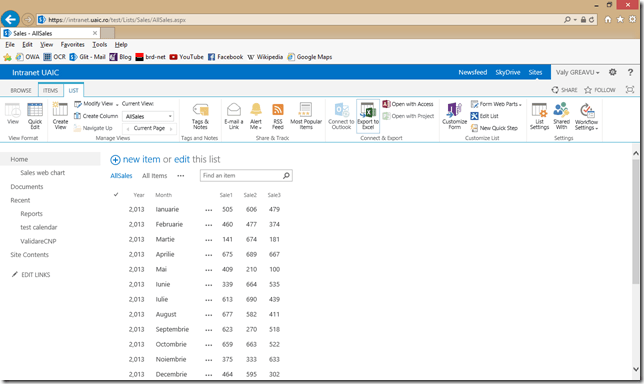Open the Current View AllSales dropdown

tap(148, 116)
